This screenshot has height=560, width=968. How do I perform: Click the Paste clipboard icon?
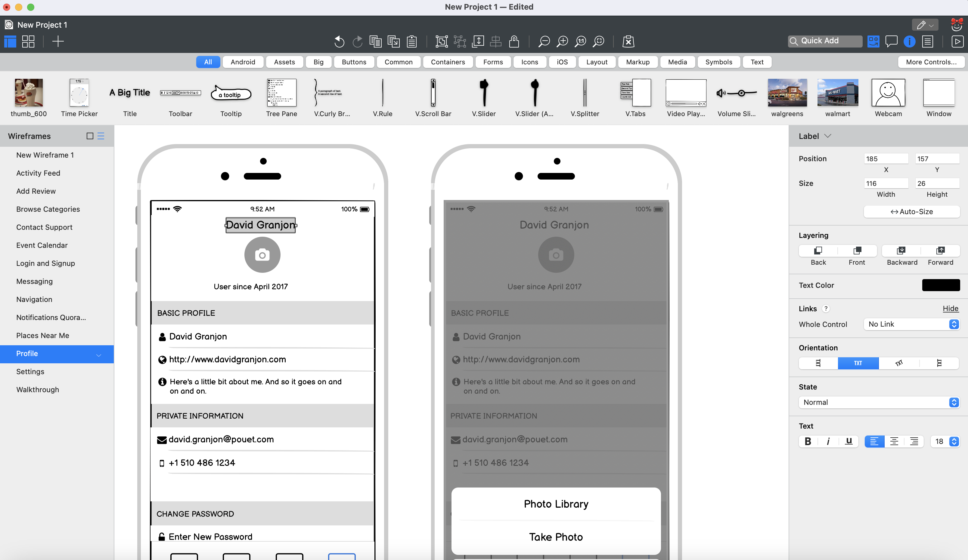(412, 41)
